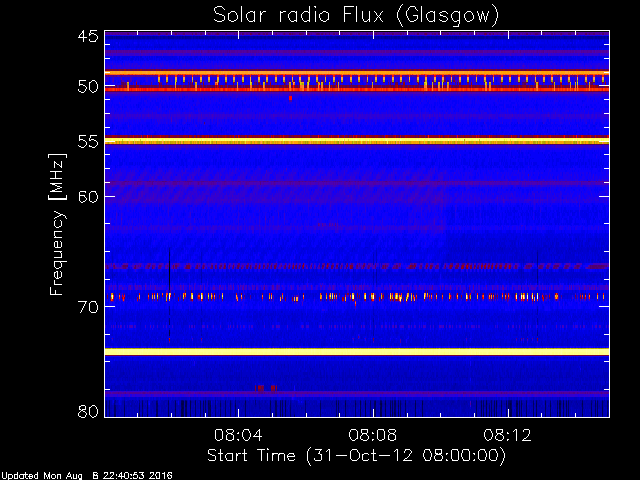The width and height of the screenshot is (640, 480).
Task: Select the 70 MHz frequency axis label
Action: coord(88,307)
